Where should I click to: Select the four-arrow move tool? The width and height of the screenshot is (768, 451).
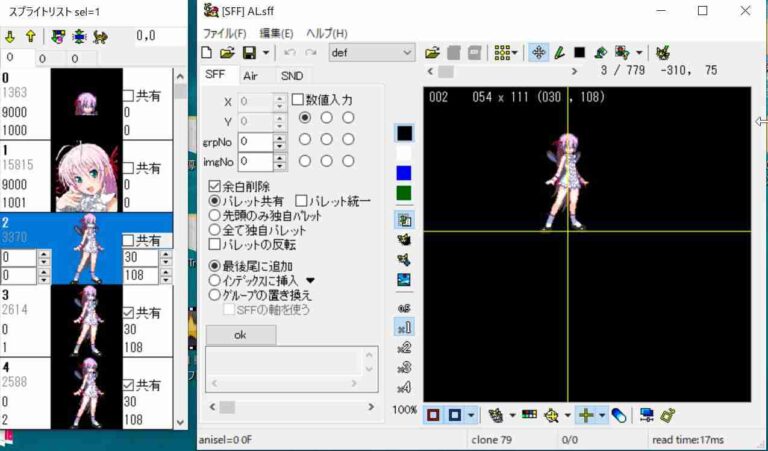coord(538,53)
